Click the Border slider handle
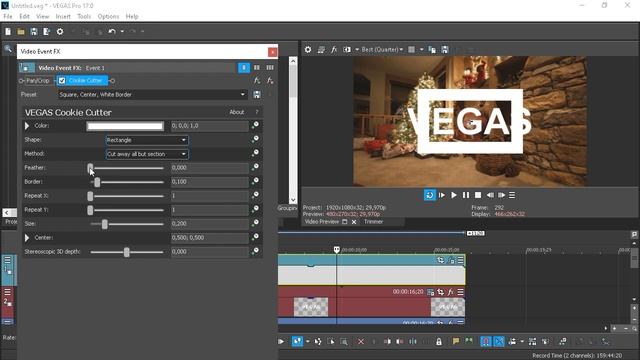The width and height of the screenshot is (640, 360). (x=97, y=182)
